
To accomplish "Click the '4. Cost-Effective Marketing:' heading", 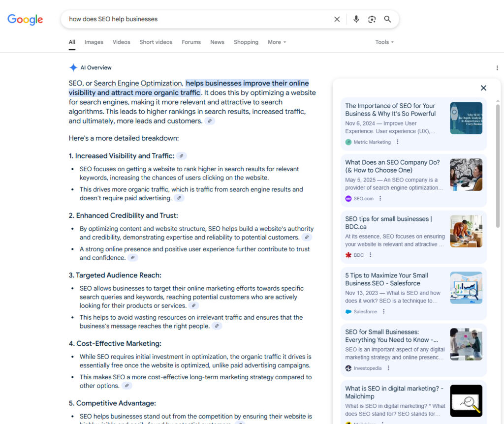I will coord(115,344).
